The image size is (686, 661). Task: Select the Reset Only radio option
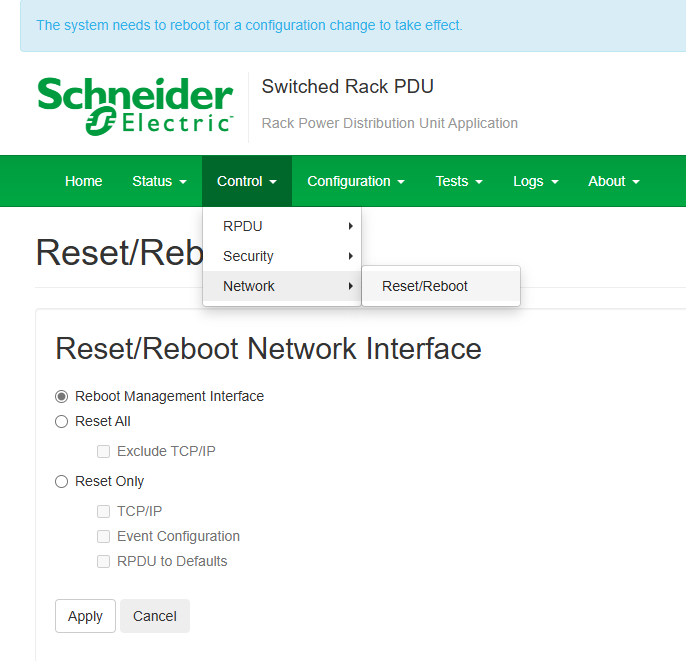point(62,481)
